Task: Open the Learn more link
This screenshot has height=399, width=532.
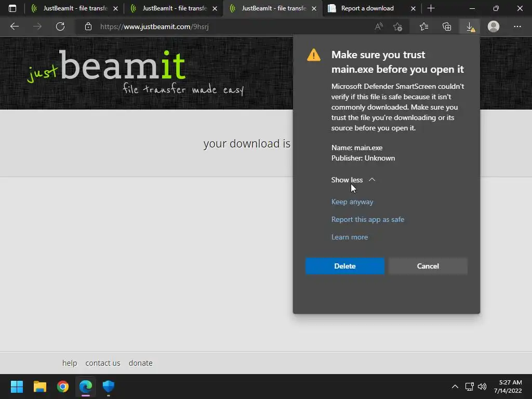Action: pyautogui.click(x=350, y=237)
